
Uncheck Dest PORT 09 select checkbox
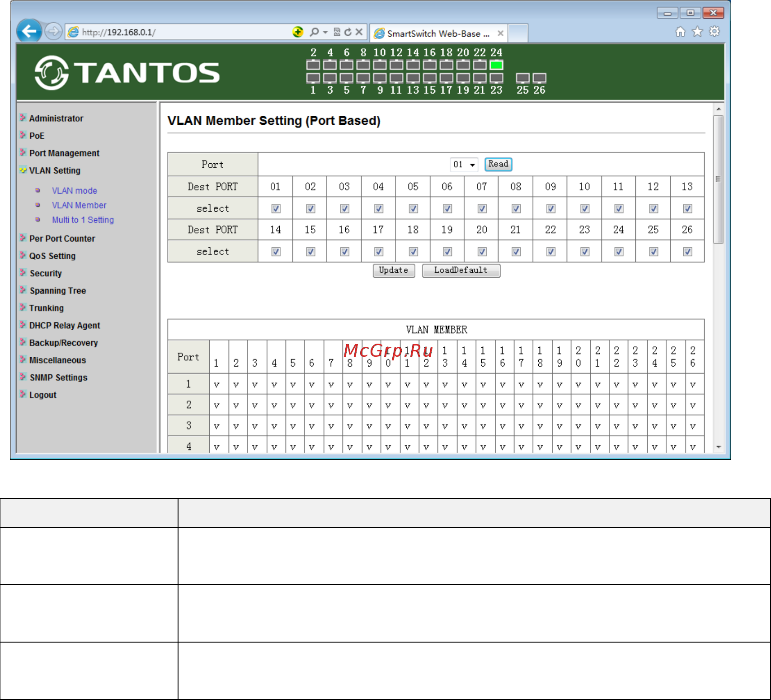coord(550,208)
